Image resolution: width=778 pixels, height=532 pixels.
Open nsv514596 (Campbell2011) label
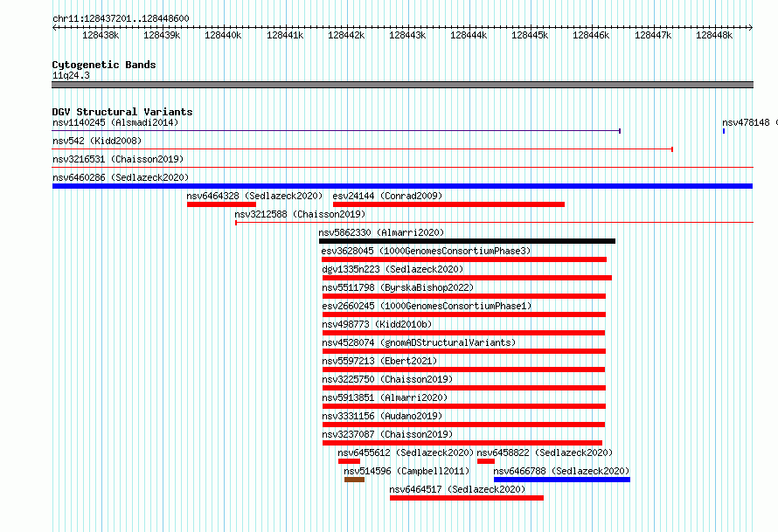coord(406,471)
